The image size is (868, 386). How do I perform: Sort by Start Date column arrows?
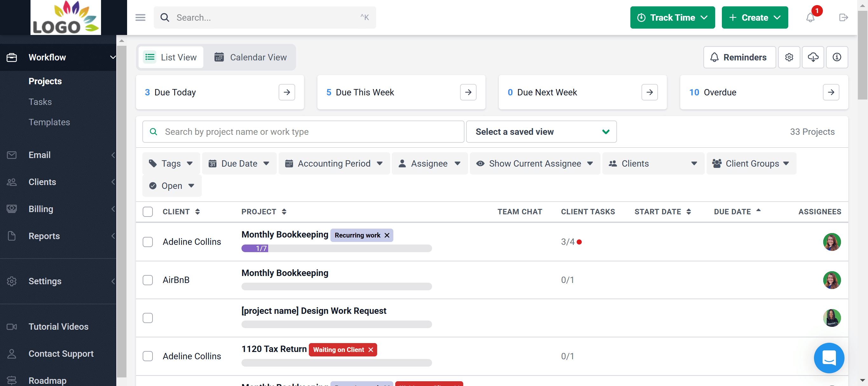[x=688, y=212]
